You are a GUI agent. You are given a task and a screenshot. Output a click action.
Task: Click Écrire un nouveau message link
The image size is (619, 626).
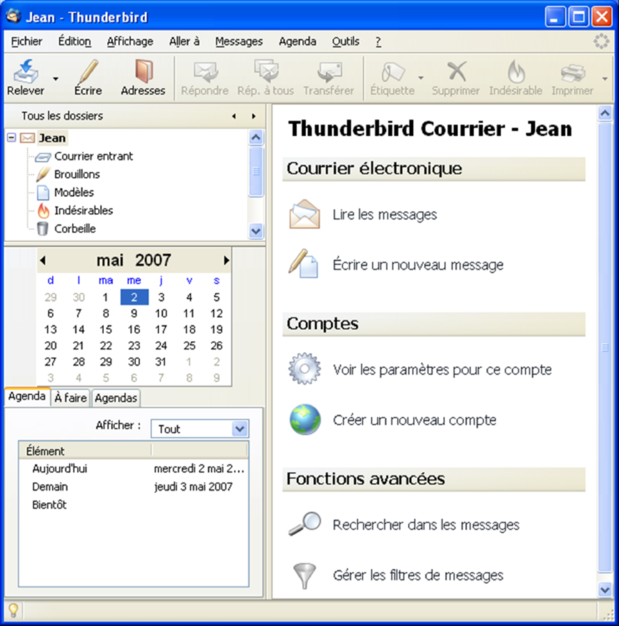418,265
